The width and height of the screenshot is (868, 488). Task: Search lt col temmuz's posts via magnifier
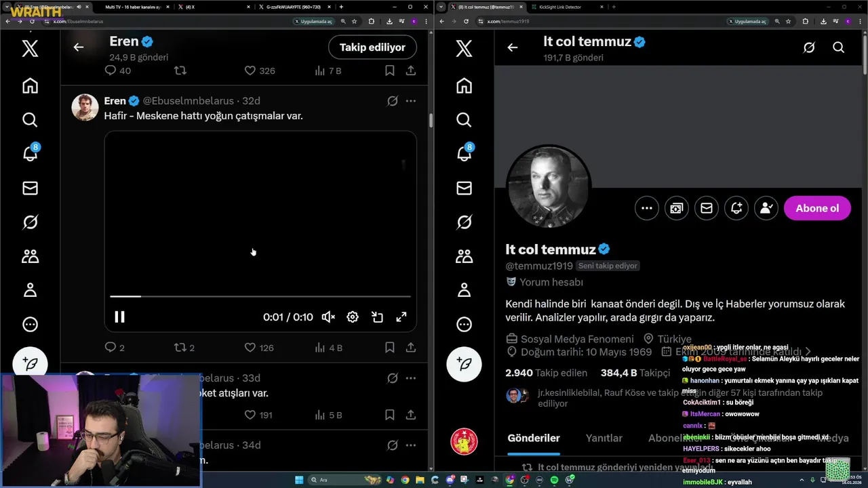(839, 47)
